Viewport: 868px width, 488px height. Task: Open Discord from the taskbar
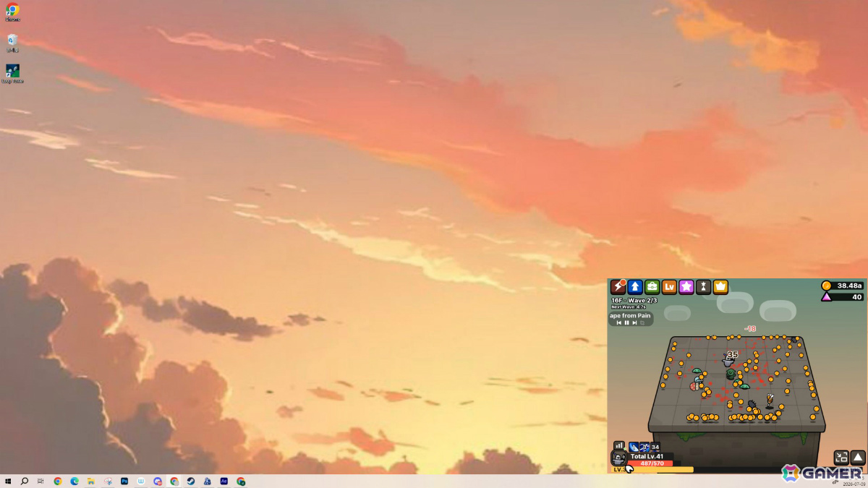pyautogui.click(x=158, y=481)
